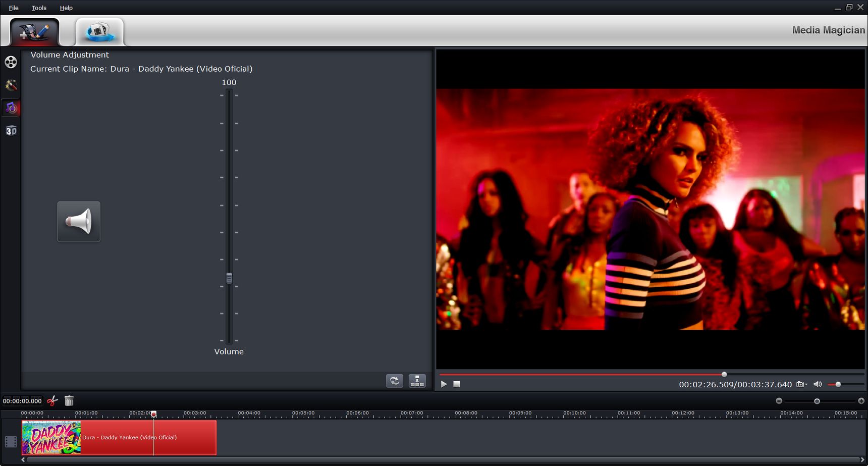
Task: Restore down the application window
Action: (x=849, y=7)
